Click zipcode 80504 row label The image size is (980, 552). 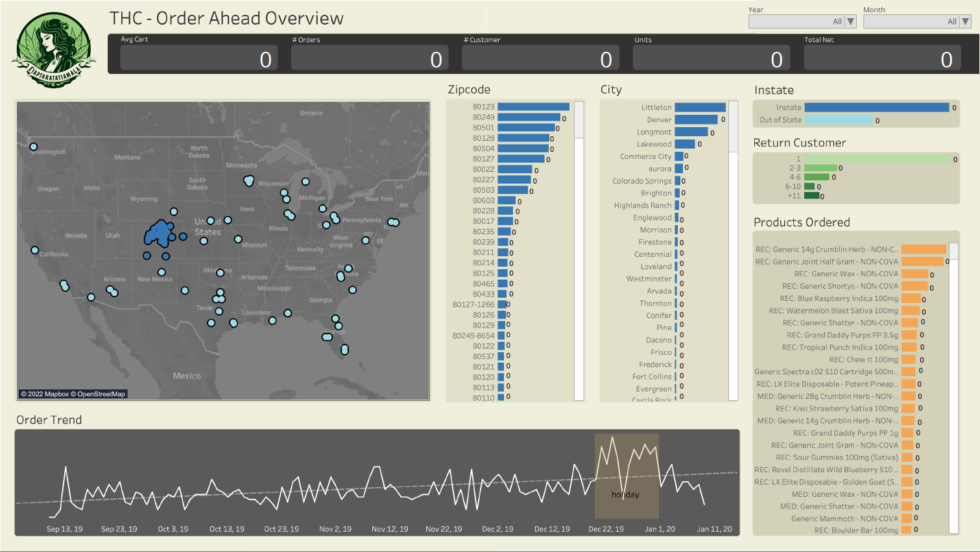pyautogui.click(x=483, y=149)
